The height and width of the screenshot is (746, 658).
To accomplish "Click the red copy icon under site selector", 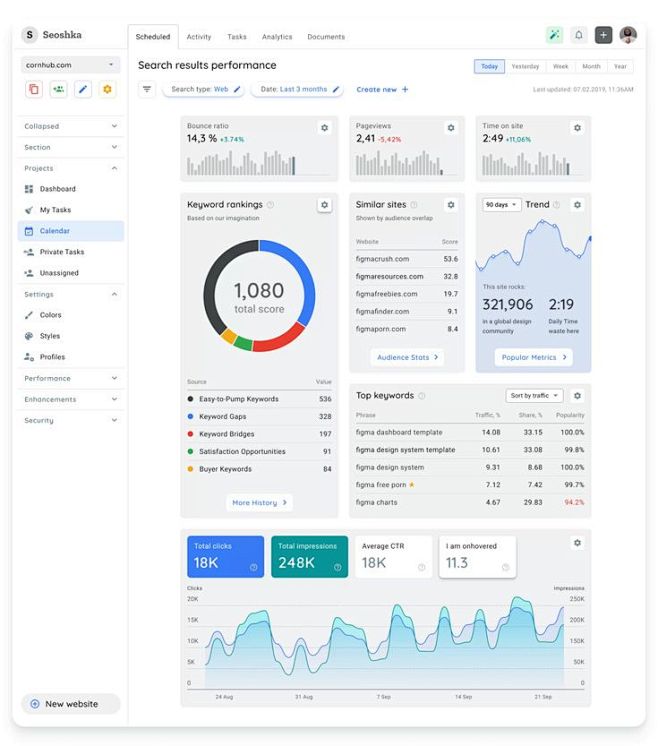I will tap(34, 89).
